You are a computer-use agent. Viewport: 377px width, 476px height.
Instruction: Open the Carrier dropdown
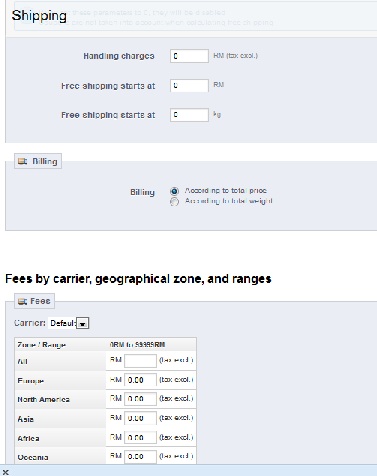click(68, 323)
